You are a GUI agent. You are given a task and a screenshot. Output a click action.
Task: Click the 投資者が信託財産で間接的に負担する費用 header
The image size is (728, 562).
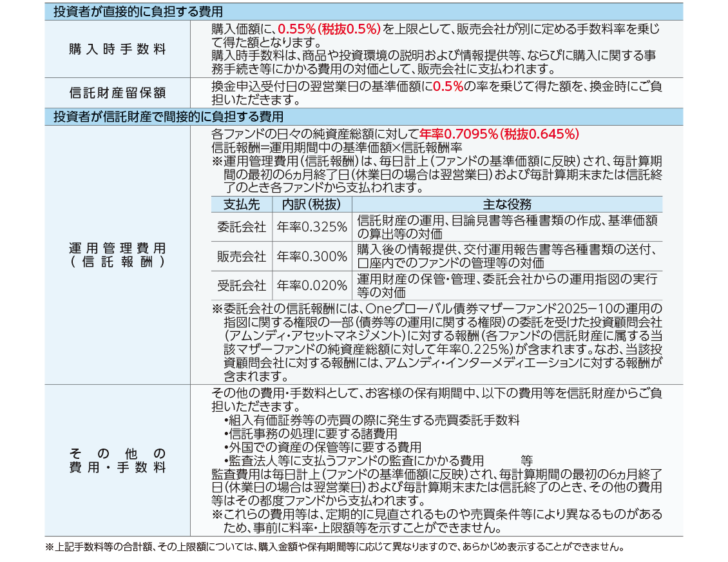pyautogui.click(x=168, y=117)
